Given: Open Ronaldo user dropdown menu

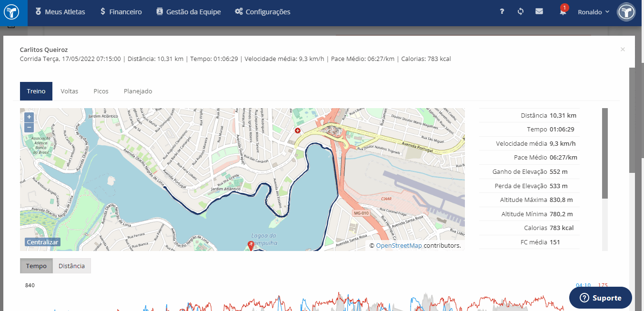Looking at the screenshot, I should (594, 12).
